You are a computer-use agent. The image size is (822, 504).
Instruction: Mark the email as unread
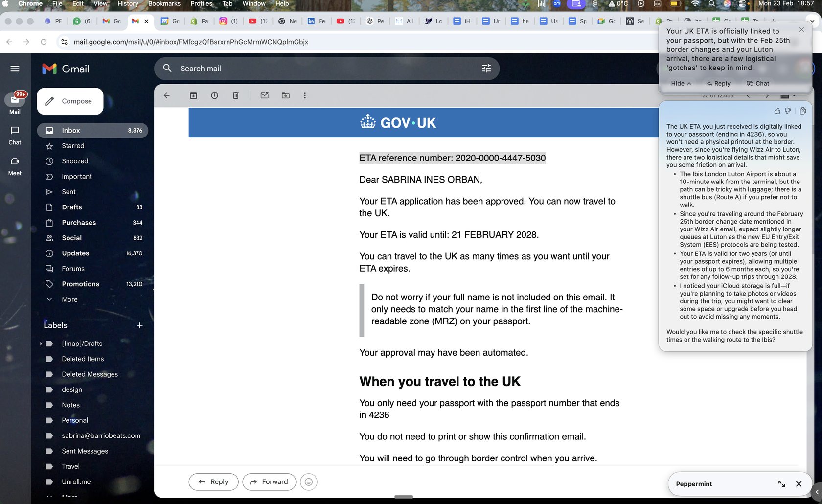264,95
